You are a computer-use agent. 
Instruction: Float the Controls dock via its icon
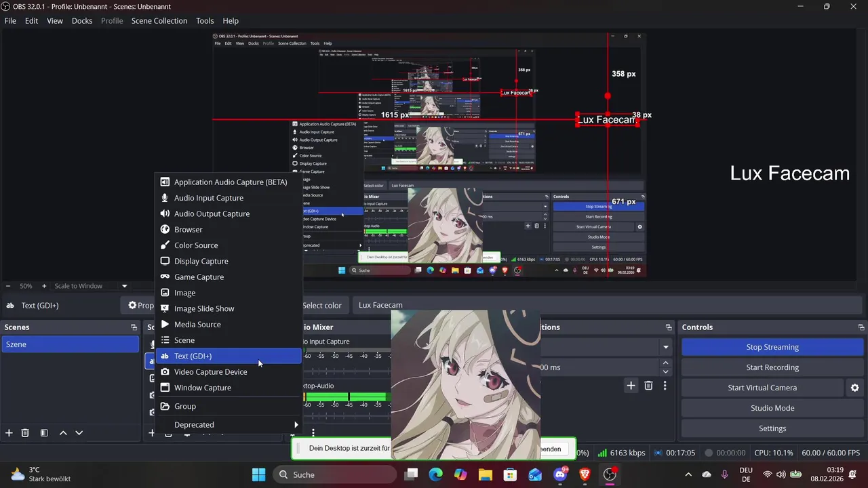coord(861,327)
